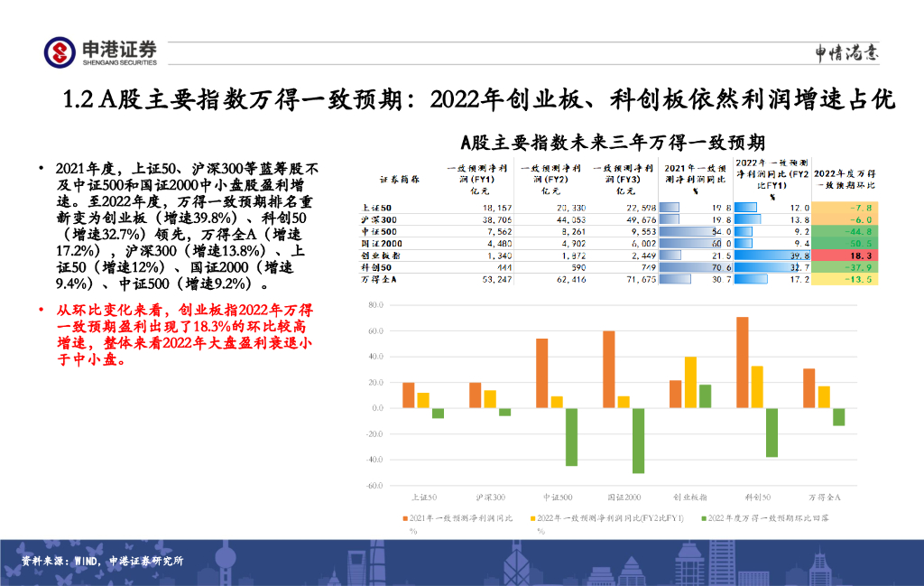The width and height of the screenshot is (924, 586).
Task: Click the -60.0 y-axis label
Action: (x=374, y=485)
